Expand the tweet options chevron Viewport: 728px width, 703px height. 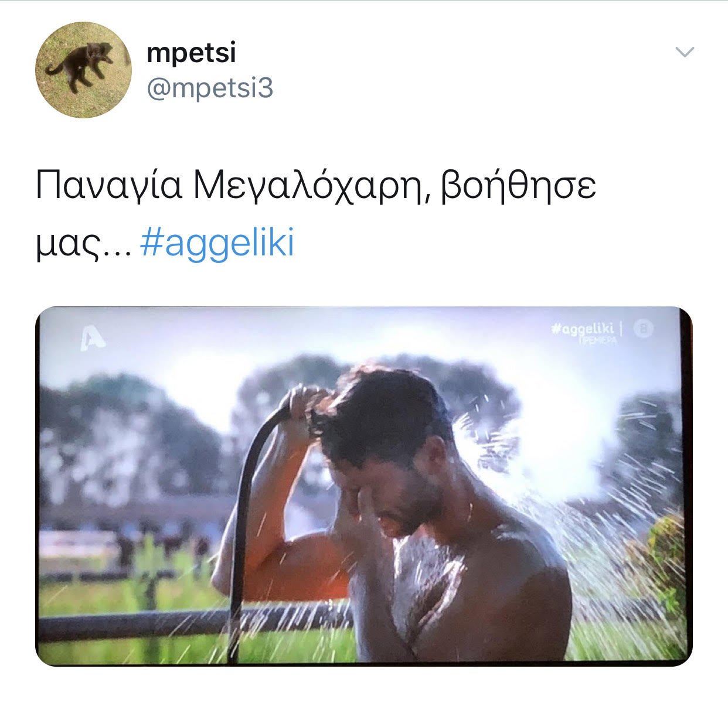685,52
